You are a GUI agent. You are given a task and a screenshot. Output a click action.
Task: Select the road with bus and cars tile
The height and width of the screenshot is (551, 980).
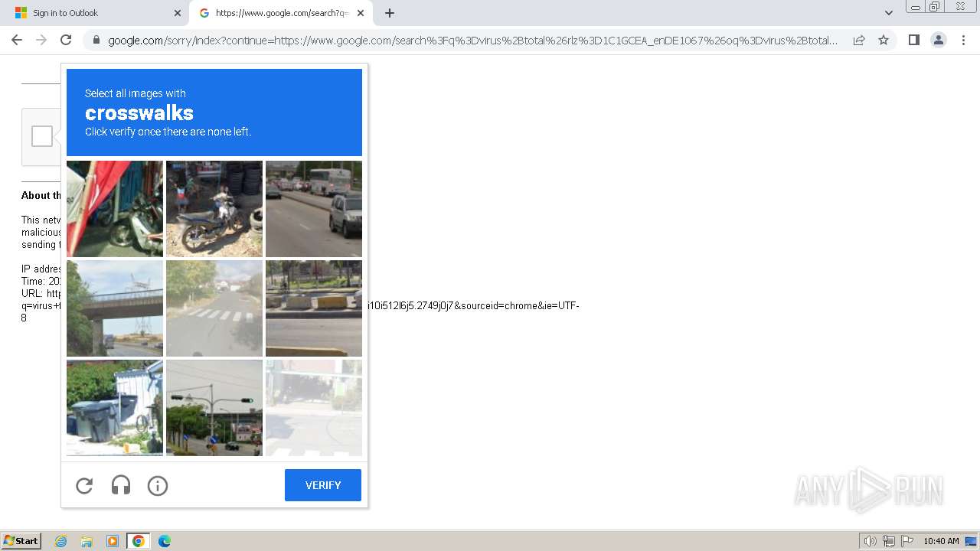[x=314, y=209]
